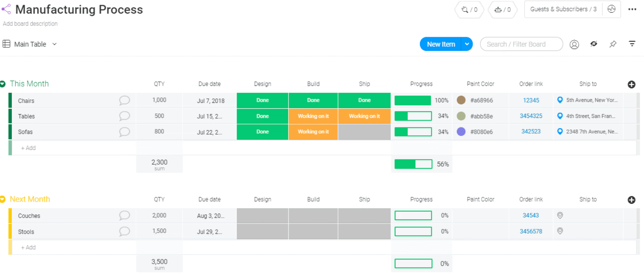Add column with This Month plus icon
Screen dimensions: 644x277
coord(631,84)
